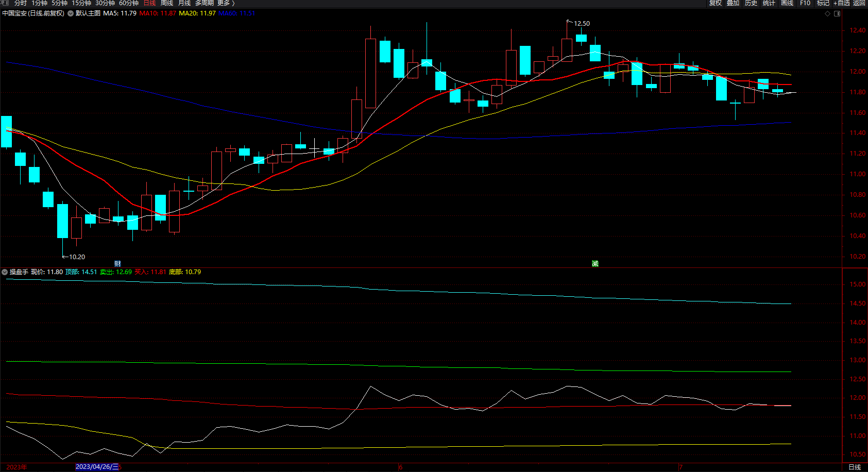The width and height of the screenshot is (868, 472).
Task: Click the 15.00 indicator axis label
Action: click(x=858, y=284)
